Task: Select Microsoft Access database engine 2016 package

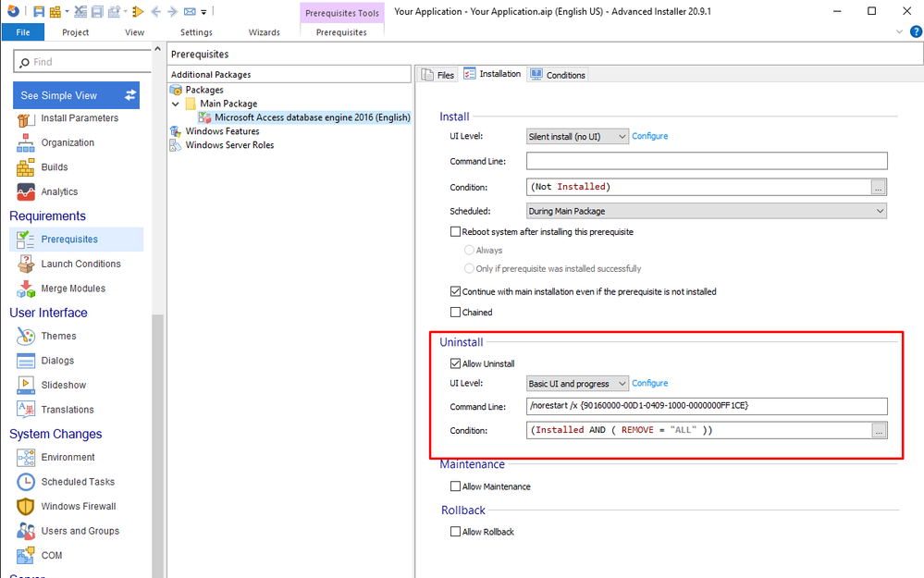Action: (x=312, y=117)
